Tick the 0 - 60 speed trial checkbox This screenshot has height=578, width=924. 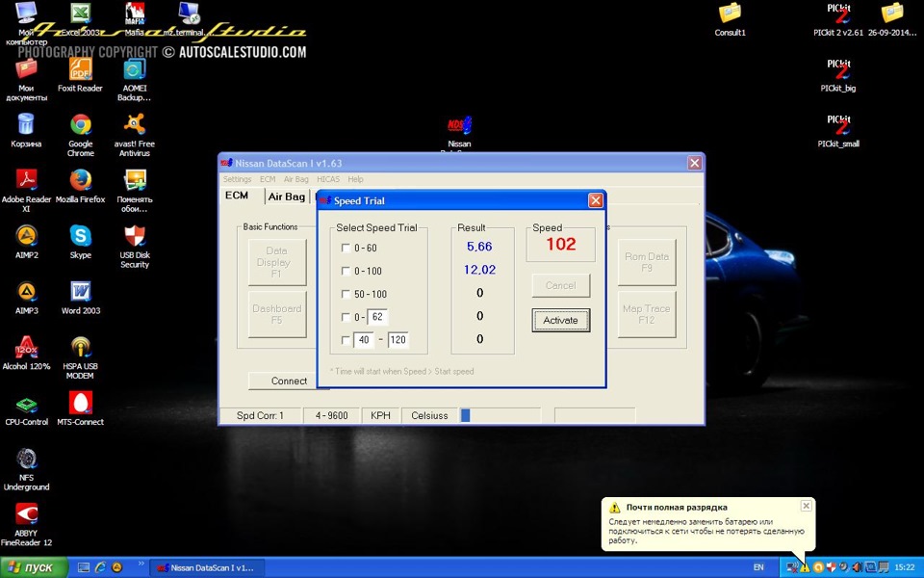coord(346,248)
